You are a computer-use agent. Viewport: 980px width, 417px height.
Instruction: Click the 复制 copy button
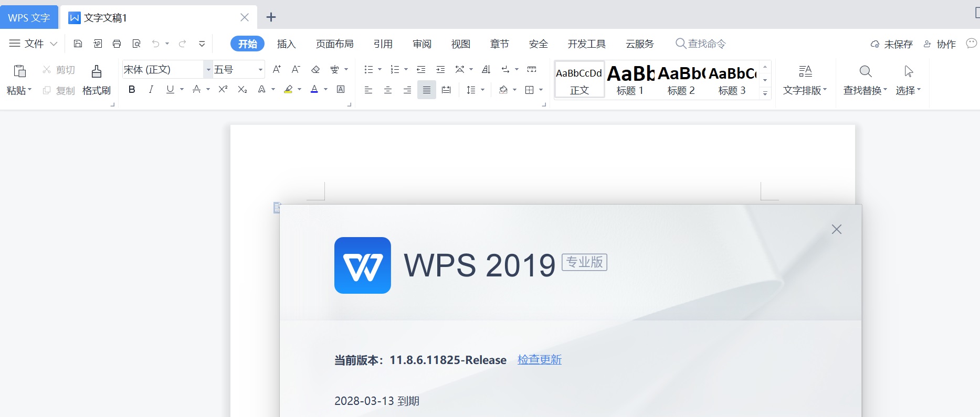59,91
